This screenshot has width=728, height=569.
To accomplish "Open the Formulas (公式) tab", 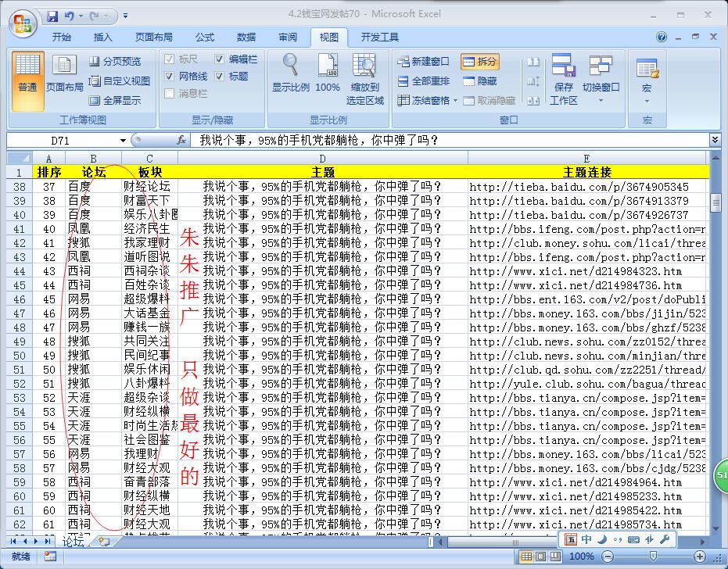I will tap(204, 38).
